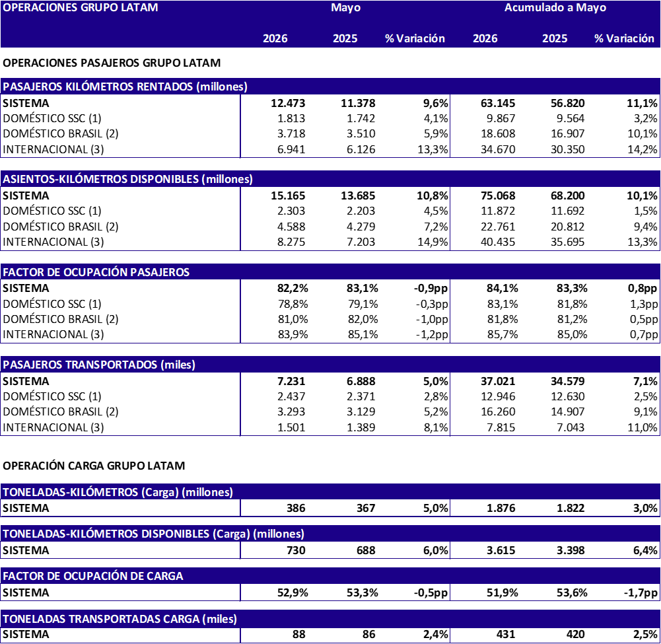This screenshot has height=644, width=661.
Task: Click available cargo variation 6,0%
Action: (436, 550)
